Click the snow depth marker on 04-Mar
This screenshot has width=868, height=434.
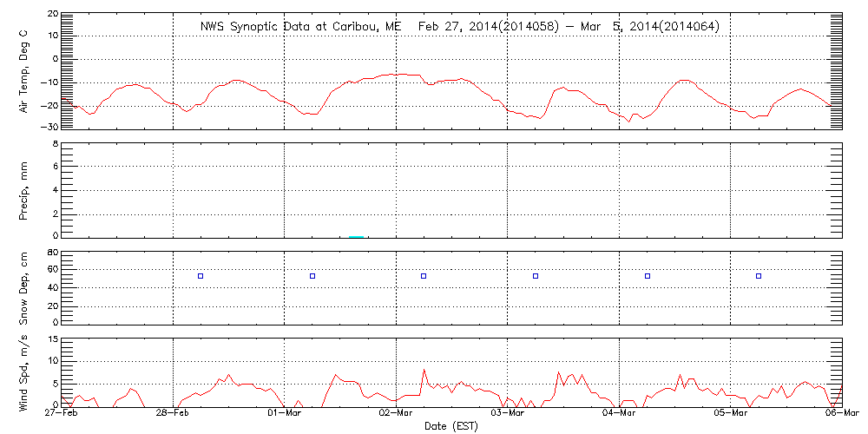point(648,276)
